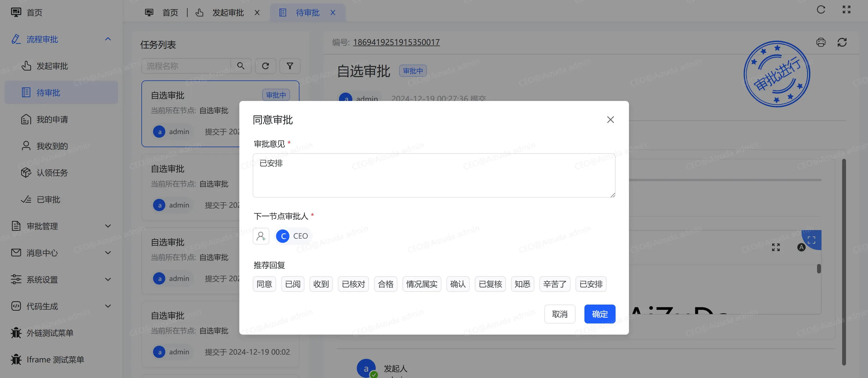Expand the 消息中心 sidebar menu
868x378 pixels.
pyautogui.click(x=61, y=253)
